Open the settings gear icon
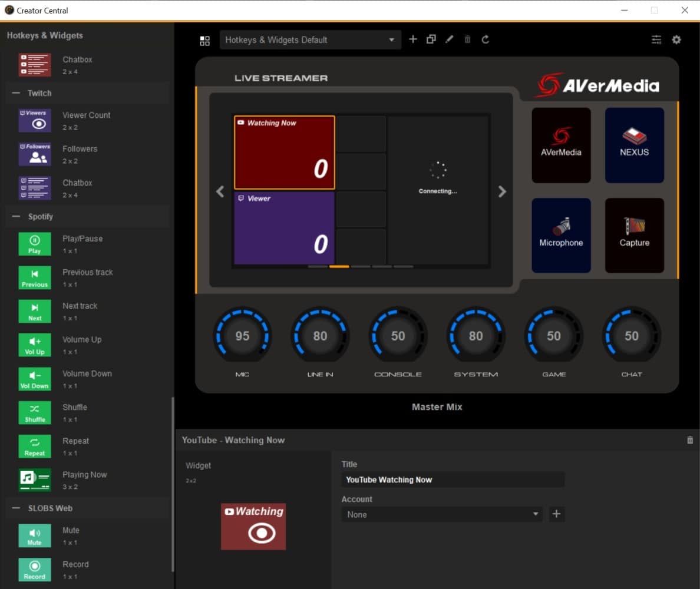The width and height of the screenshot is (700, 589). [x=676, y=39]
